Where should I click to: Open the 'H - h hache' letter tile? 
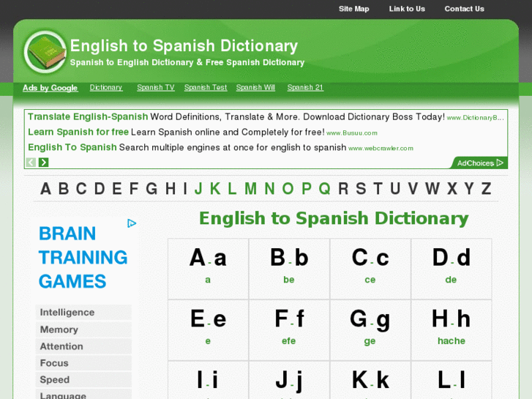click(452, 330)
